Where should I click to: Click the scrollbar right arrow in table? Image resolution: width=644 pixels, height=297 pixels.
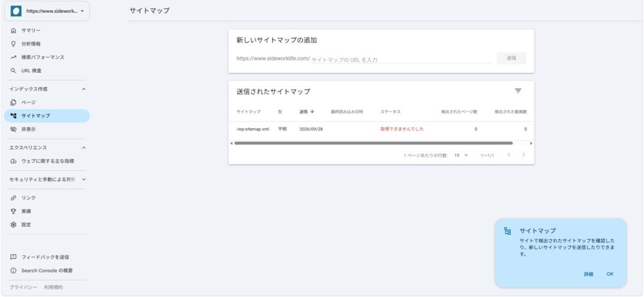[x=531, y=143]
